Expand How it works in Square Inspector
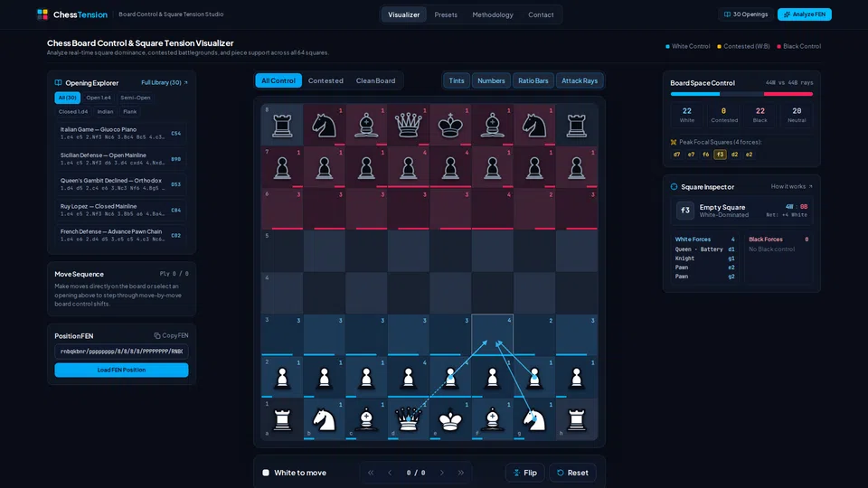The image size is (868, 488). pyautogui.click(x=792, y=186)
